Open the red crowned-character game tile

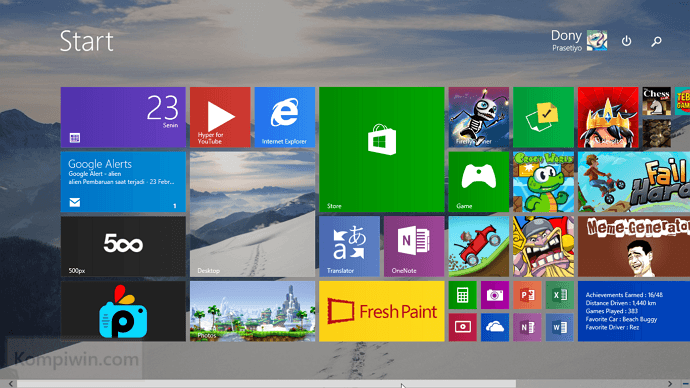(608, 117)
